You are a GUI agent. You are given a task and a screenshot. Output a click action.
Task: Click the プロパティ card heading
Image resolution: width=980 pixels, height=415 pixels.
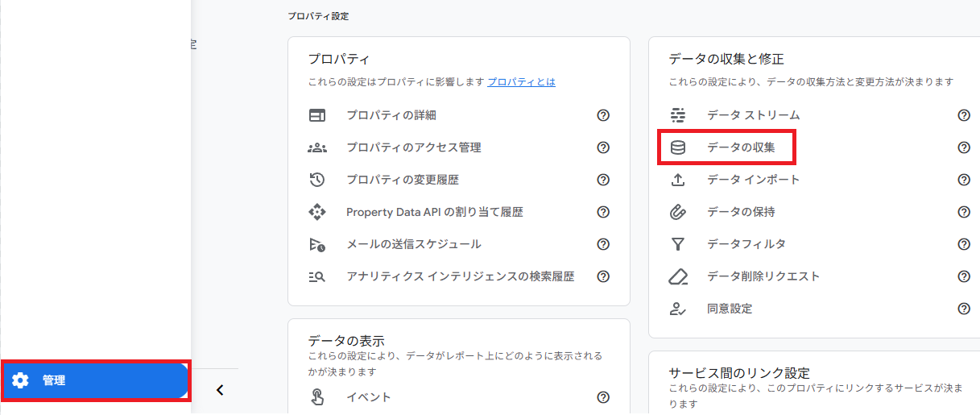coord(339,59)
